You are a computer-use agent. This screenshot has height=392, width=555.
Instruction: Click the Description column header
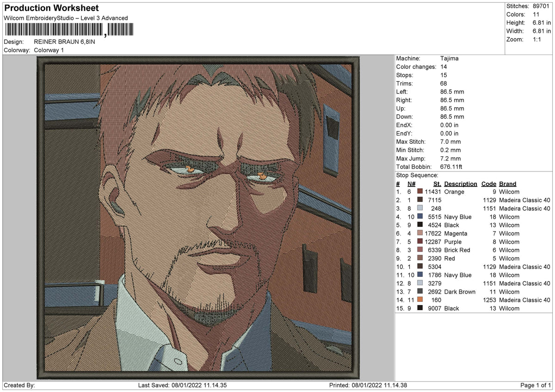point(461,184)
